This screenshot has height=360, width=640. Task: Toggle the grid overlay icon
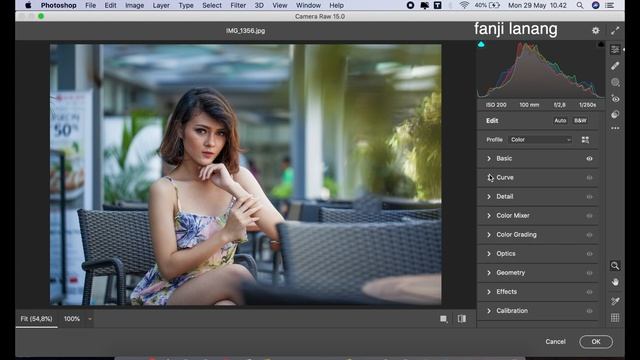[615, 318]
